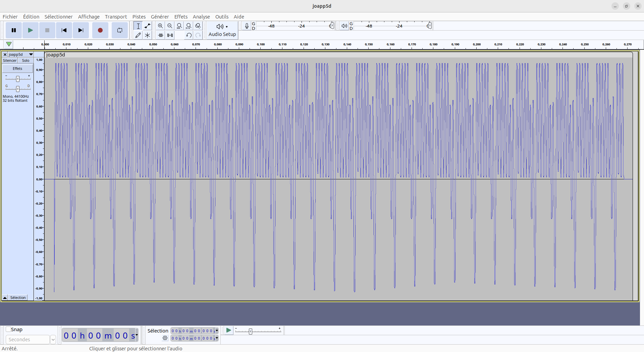Image resolution: width=644 pixels, height=352 pixels.
Task: Click the Zoom In magnifier icon
Action: [161, 26]
